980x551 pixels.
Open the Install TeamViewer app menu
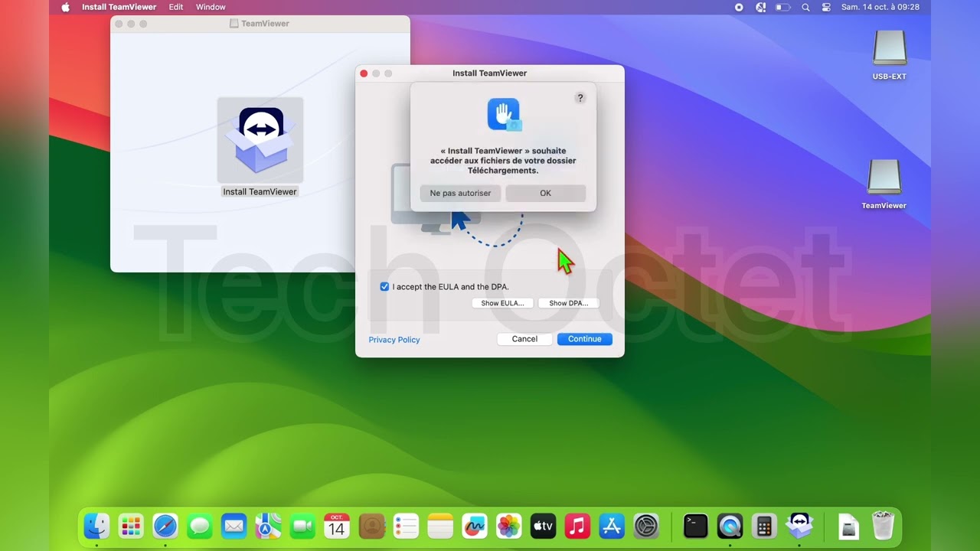tap(119, 7)
